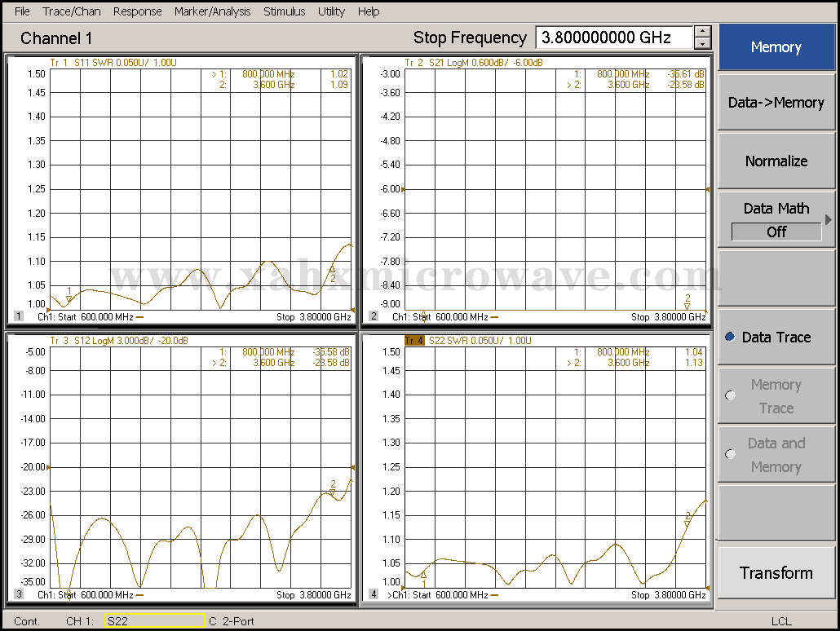Click window 1 number badge in S11 plot

(x=19, y=316)
